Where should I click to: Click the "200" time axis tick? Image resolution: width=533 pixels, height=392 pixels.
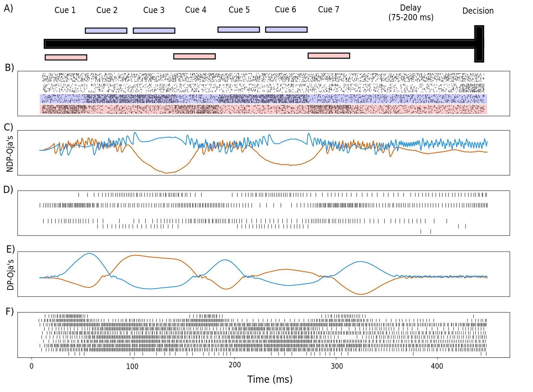click(235, 365)
